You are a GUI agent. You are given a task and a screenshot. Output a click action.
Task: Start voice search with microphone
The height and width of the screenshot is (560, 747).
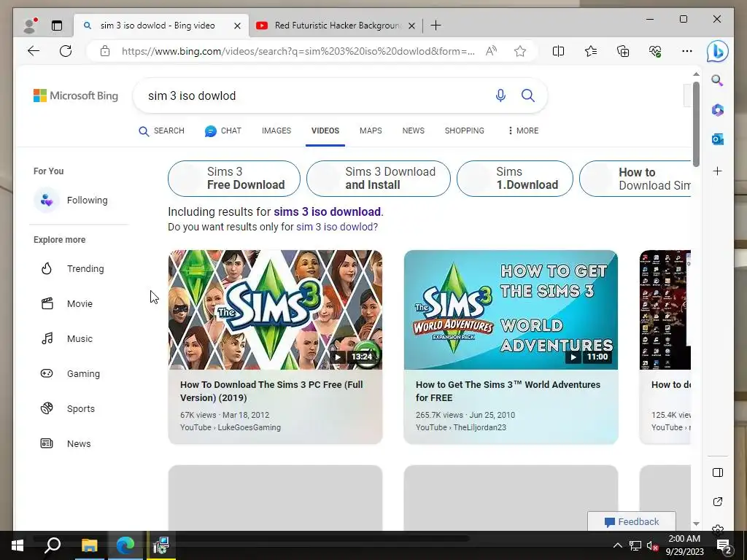point(500,96)
